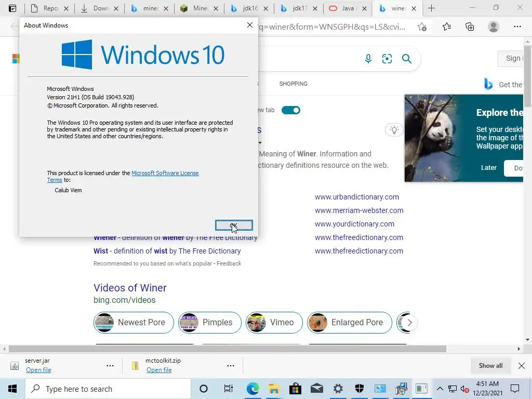Open mctoolkit.zip download options menu
The width and height of the screenshot is (532, 399).
[230, 366]
